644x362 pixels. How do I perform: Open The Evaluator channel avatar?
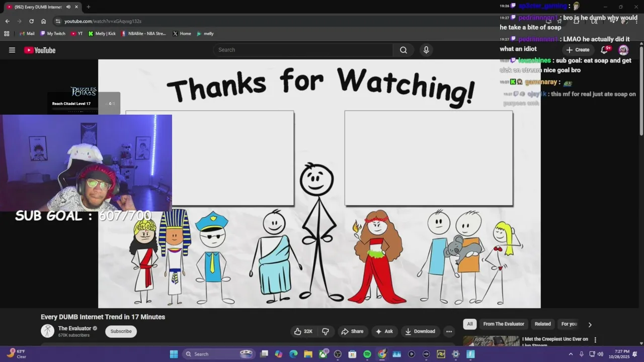pos(47,331)
